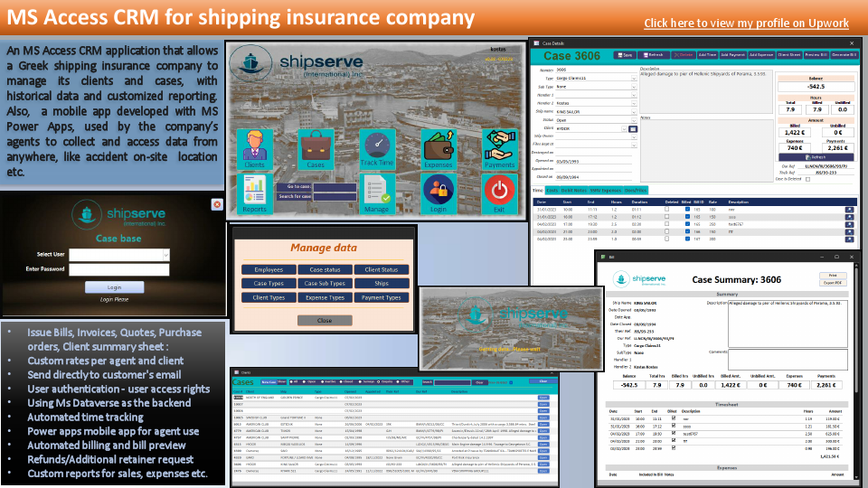Open the Expenses wallet icon
Viewport: 868px width, 488px height.
coord(439,149)
